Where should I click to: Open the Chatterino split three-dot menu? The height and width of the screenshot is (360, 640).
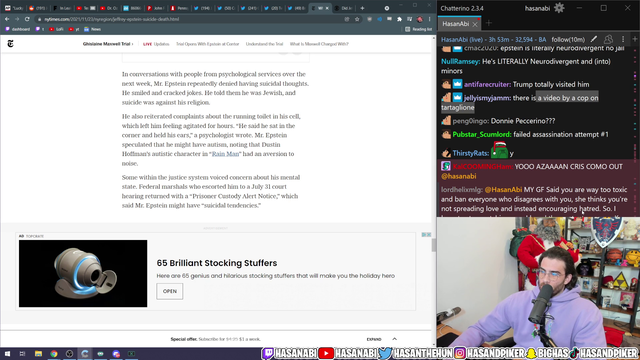[623, 39]
